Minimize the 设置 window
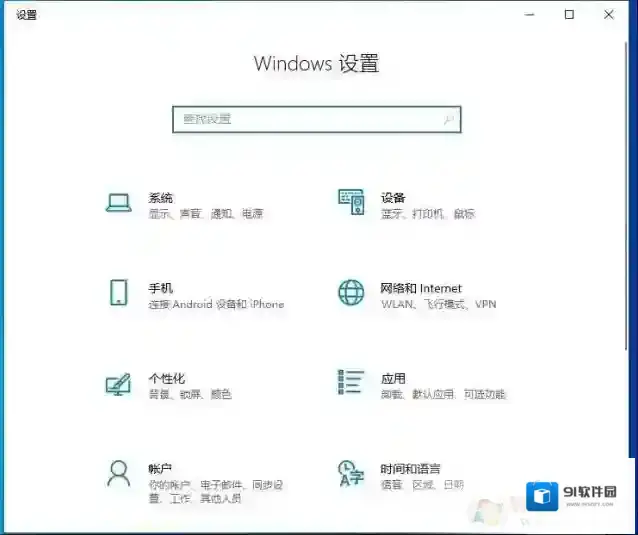Image resolution: width=638 pixels, height=535 pixels. (529, 14)
